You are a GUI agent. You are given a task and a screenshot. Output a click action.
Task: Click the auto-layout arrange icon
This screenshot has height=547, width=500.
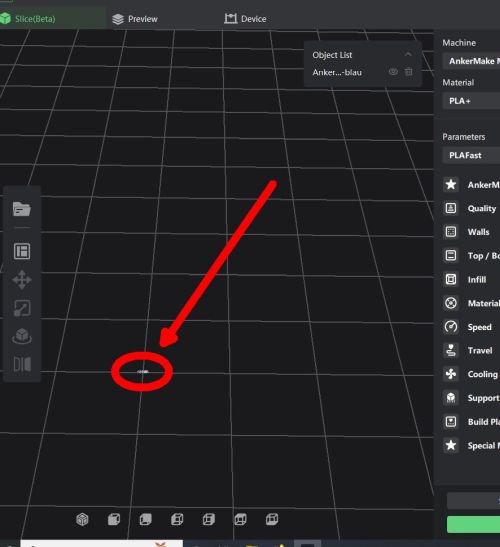[22, 251]
